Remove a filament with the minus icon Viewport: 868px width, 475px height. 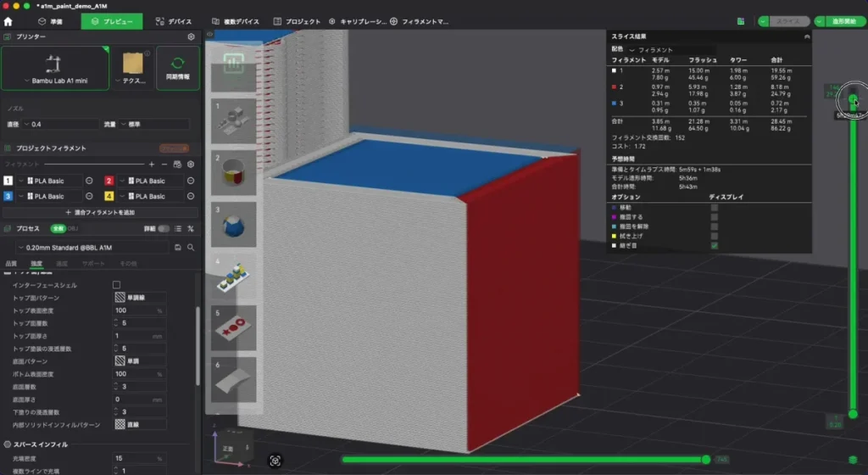[164, 165]
